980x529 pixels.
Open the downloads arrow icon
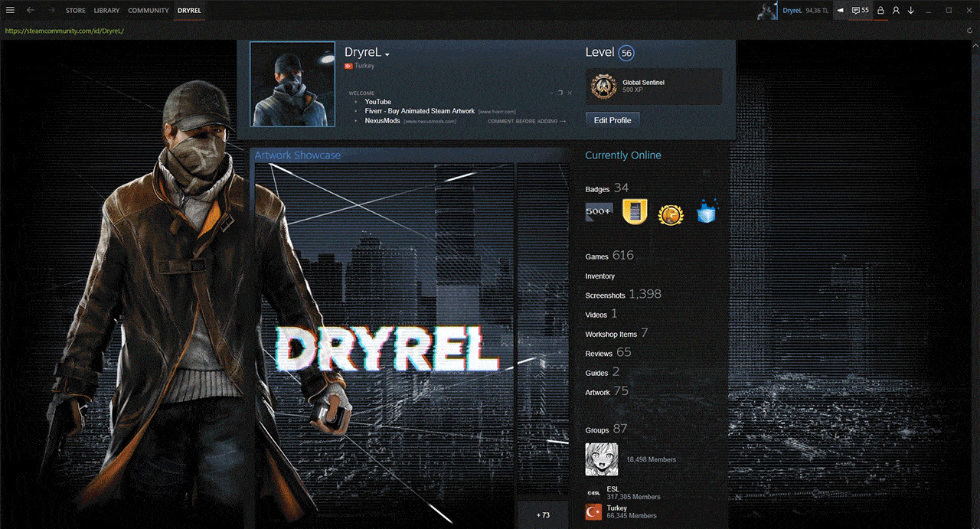tap(911, 11)
